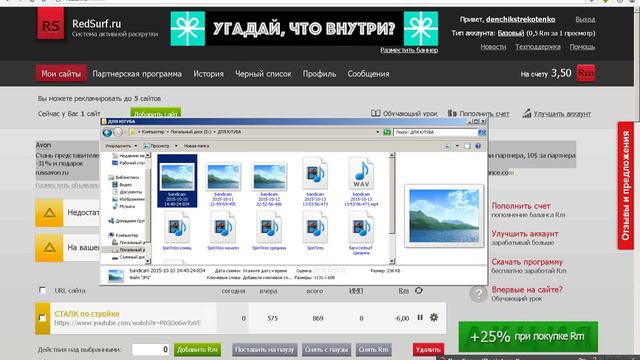
Task: Click the Explorer forward arrow button
Action: coord(118,132)
